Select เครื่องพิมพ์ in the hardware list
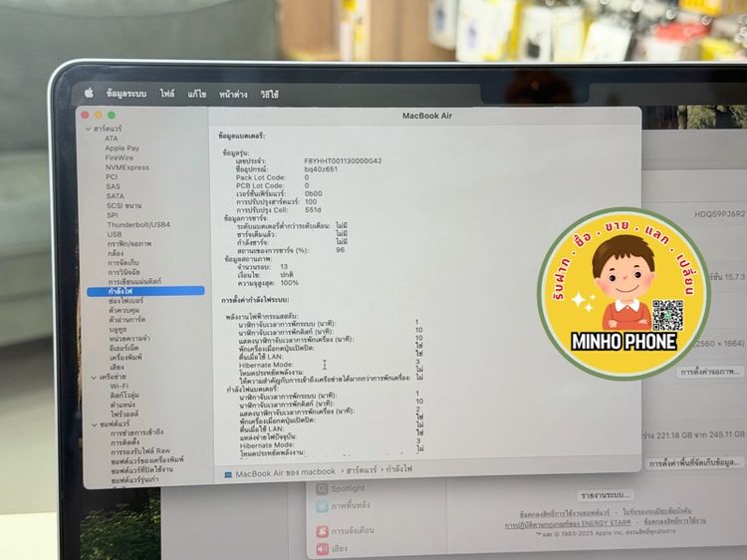 click(125, 358)
